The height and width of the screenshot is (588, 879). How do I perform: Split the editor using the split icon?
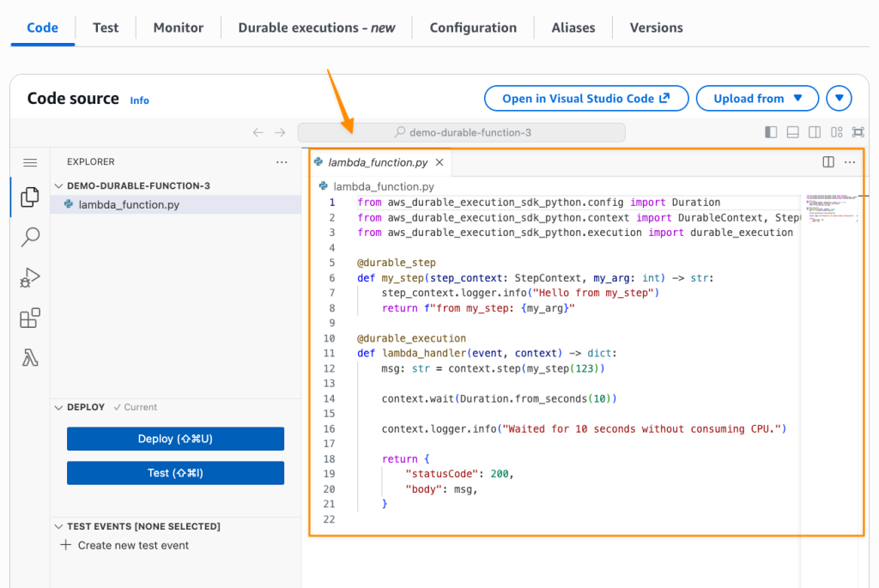coord(827,162)
